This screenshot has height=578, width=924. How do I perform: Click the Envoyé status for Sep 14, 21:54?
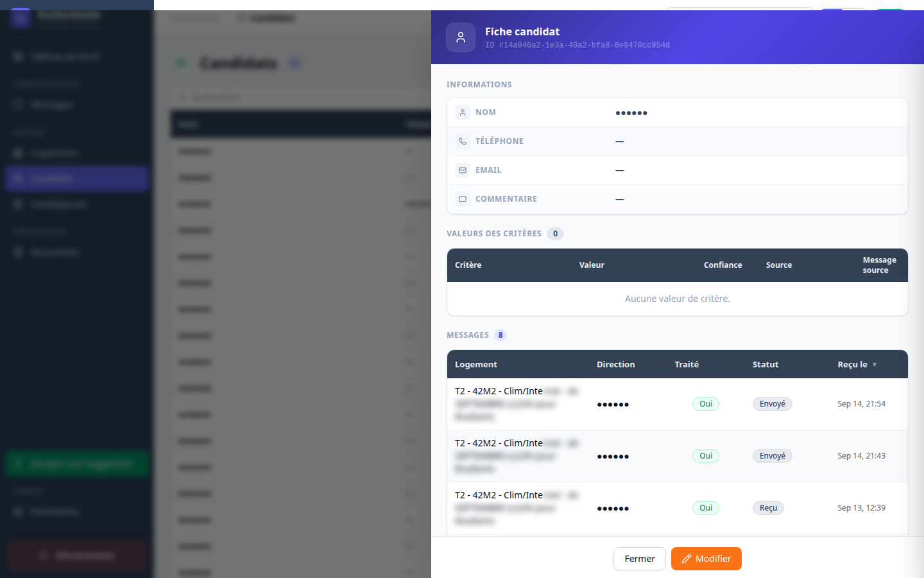pos(773,404)
